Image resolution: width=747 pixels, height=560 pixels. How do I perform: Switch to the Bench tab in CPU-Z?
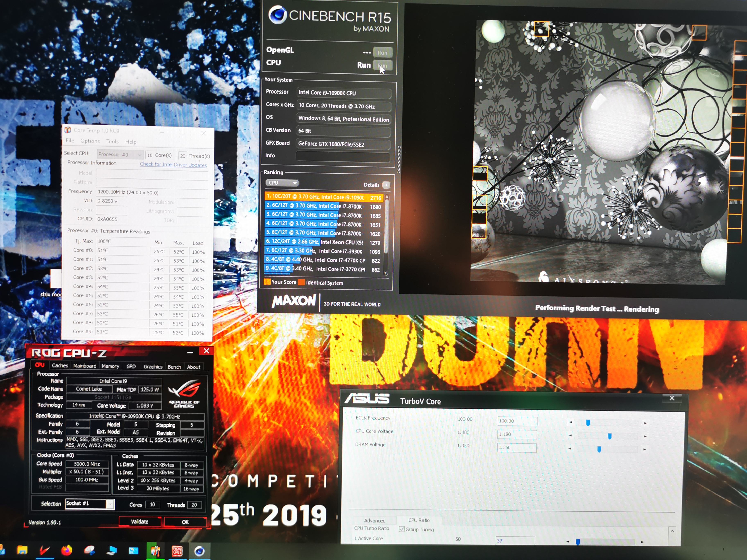coord(174,367)
